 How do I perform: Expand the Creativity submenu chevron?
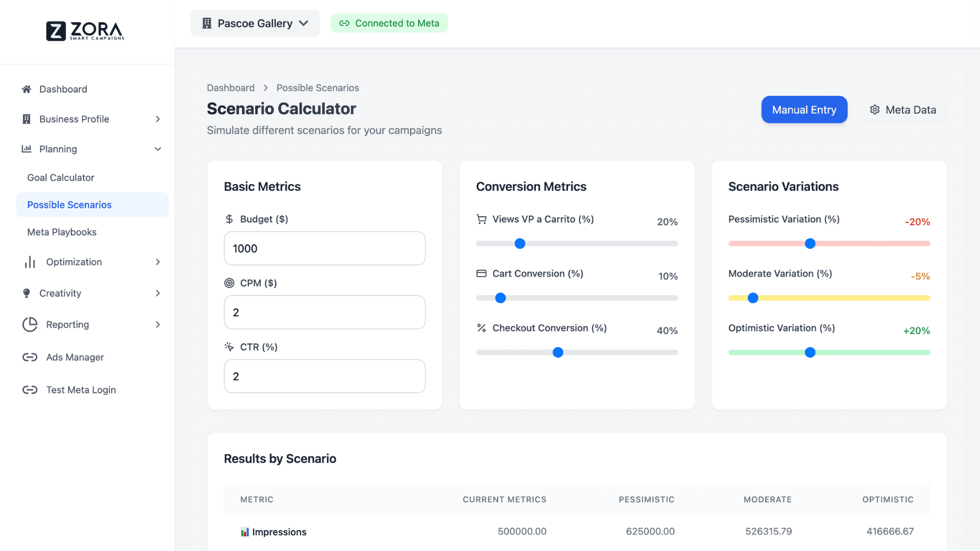click(x=158, y=293)
